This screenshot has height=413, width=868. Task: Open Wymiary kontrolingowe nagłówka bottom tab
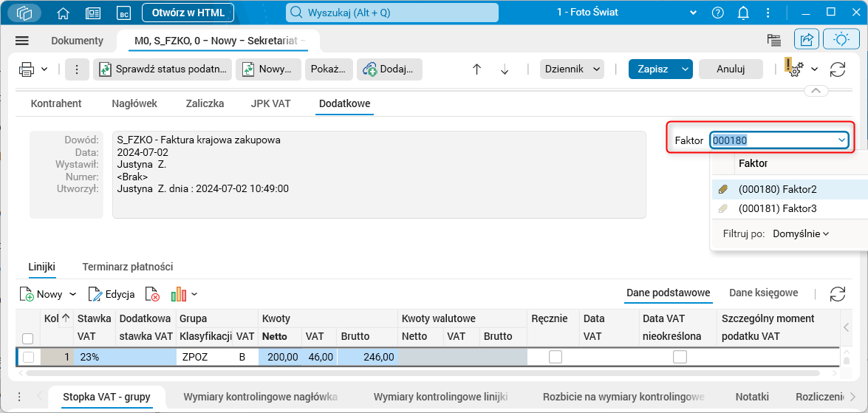click(260, 397)
